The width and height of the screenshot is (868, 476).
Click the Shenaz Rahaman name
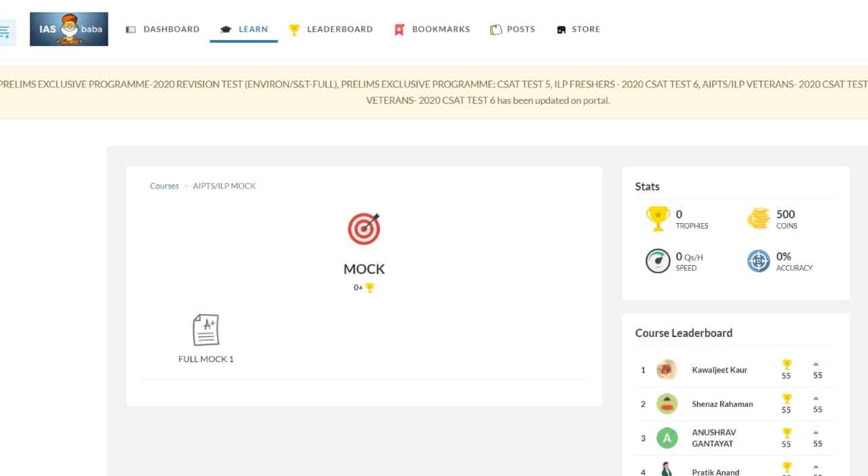(722, 404)
